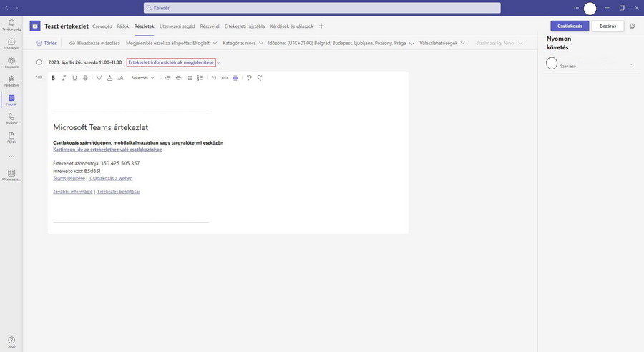Click the description list icon left of editor
The height and width of the screenshot is (352, 644).
[x=39, y=77]
